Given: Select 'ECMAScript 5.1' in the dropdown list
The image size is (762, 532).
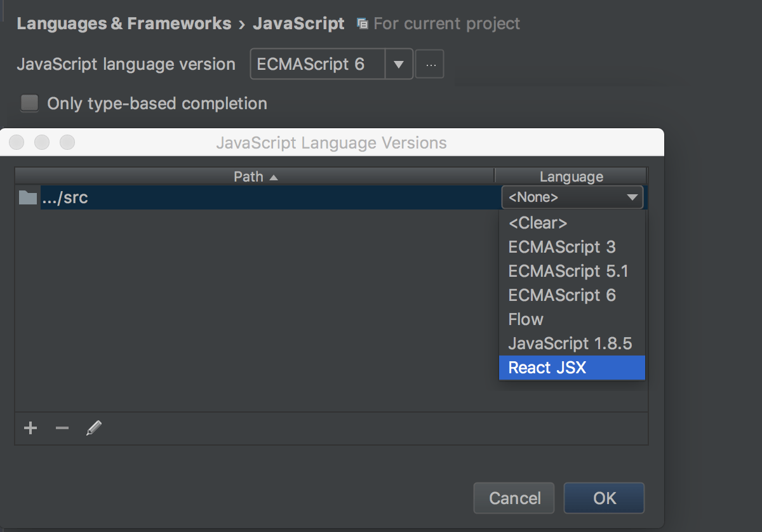Looking at the screenshot, I should coord(568,270).
